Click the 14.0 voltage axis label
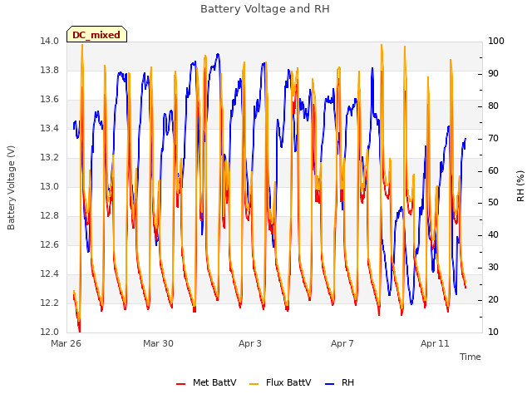 click(50, 42)
